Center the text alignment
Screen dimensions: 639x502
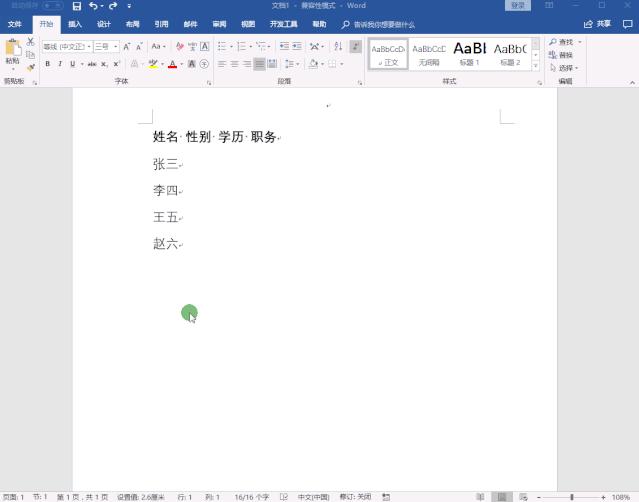pyautogui.click(x=234, y=64)
